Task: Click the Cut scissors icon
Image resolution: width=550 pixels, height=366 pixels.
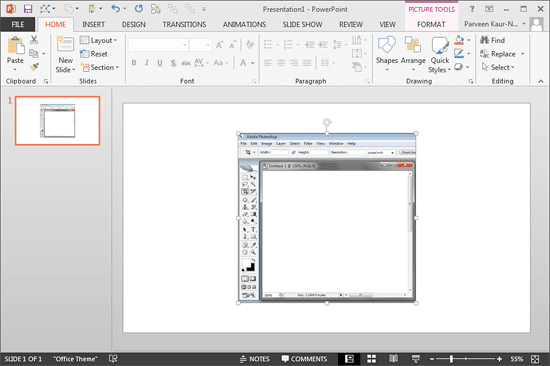Action: click(x=34, y=40)
